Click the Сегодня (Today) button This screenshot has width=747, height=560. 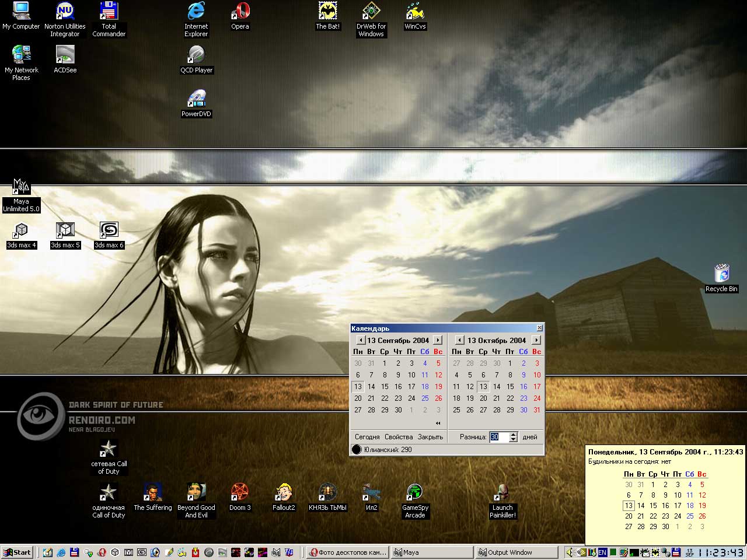click(367, 437)
